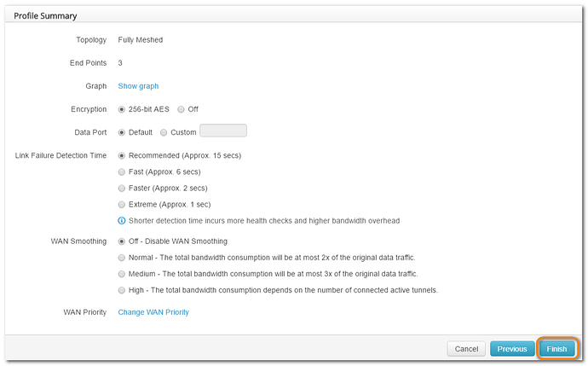
Task: Choose Default data port
Action: [x=122, y=132]
